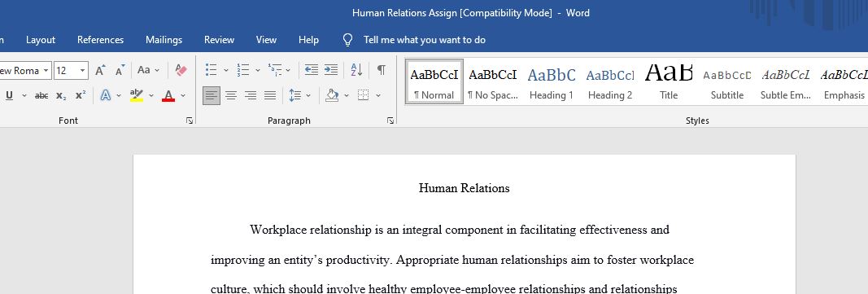
Task: Toggle superscript formatting
Action: [81, 95]
